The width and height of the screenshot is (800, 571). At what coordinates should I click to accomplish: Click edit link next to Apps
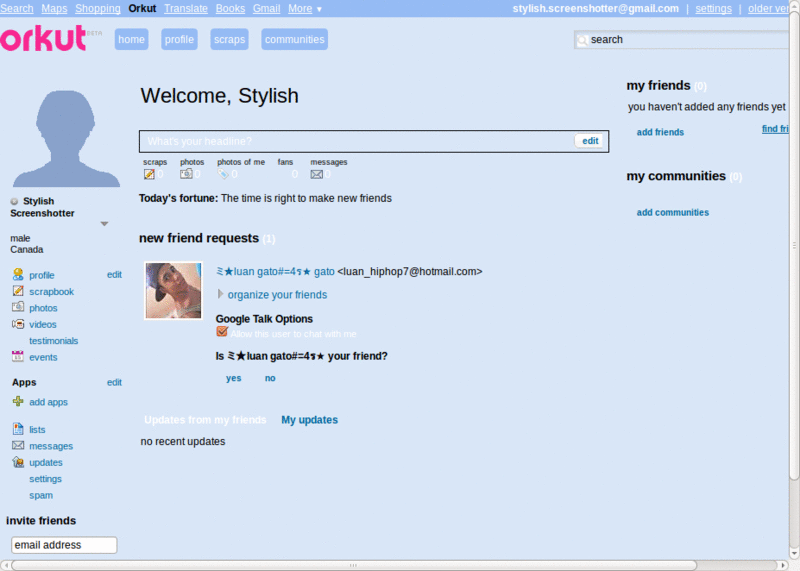click(114, 382)
